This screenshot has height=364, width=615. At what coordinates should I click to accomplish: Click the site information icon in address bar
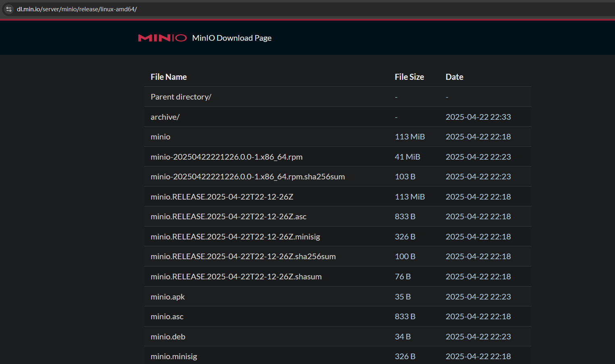(x=9, y=9)
